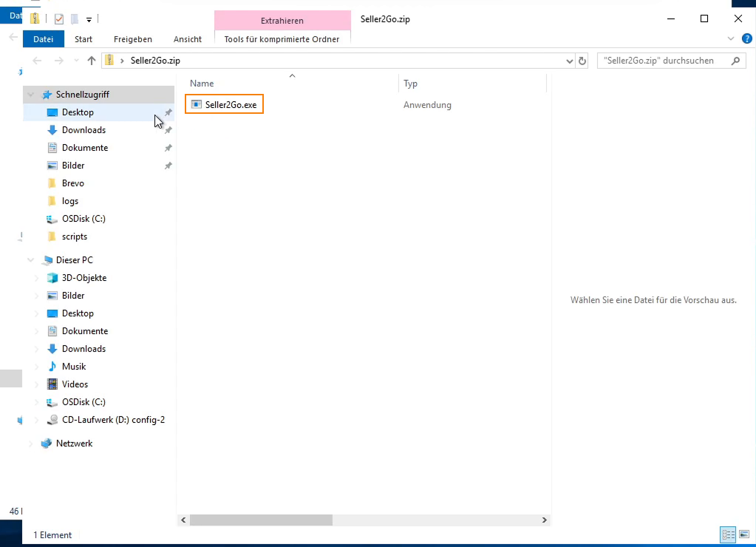Click the horizontal scrollbar left arrow
This screenshot has width=756, height=547.
pos(183,520)
